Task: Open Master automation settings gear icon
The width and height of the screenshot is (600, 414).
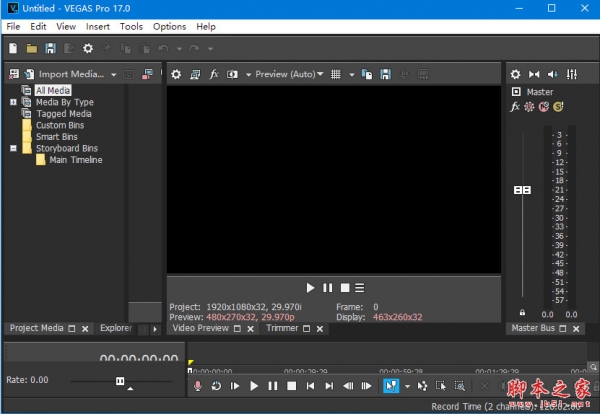Action: click(x=529, y=107)
